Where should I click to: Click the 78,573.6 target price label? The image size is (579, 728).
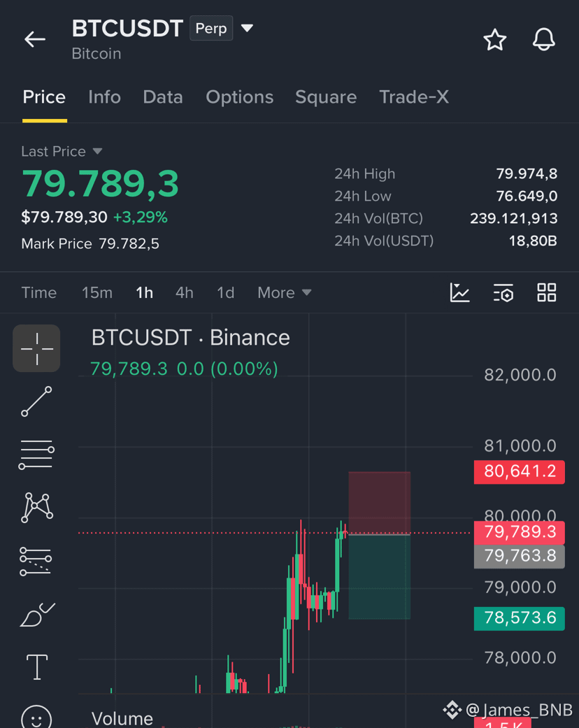519,618
